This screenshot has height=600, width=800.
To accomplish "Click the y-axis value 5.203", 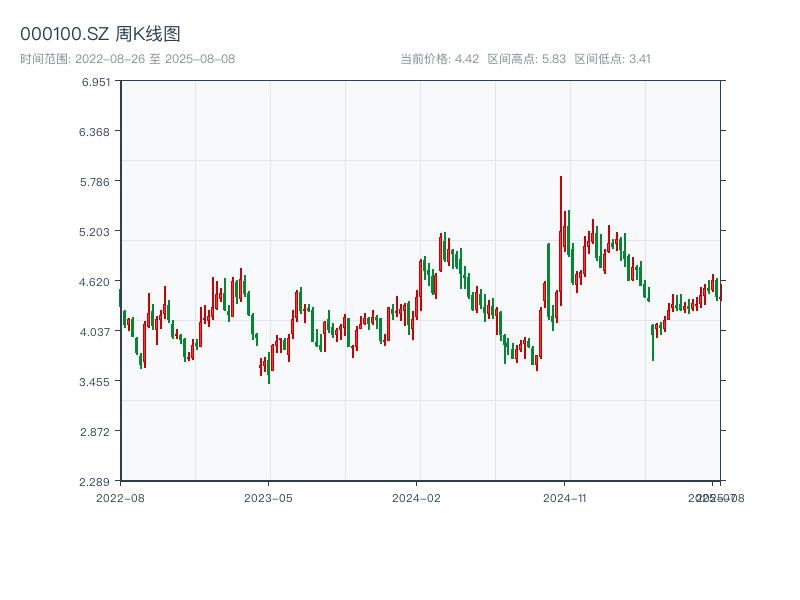I will (94, 232).
